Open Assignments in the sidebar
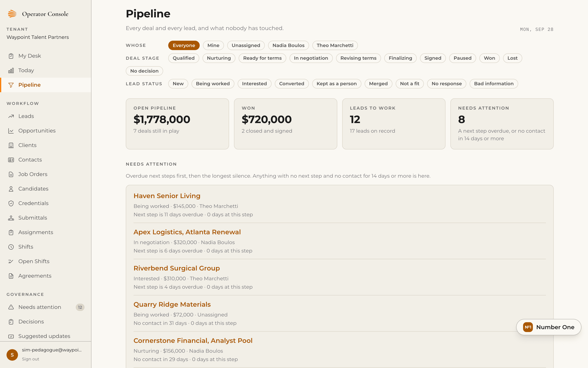This screenshot has height=368, width=588. pos(46,232)
